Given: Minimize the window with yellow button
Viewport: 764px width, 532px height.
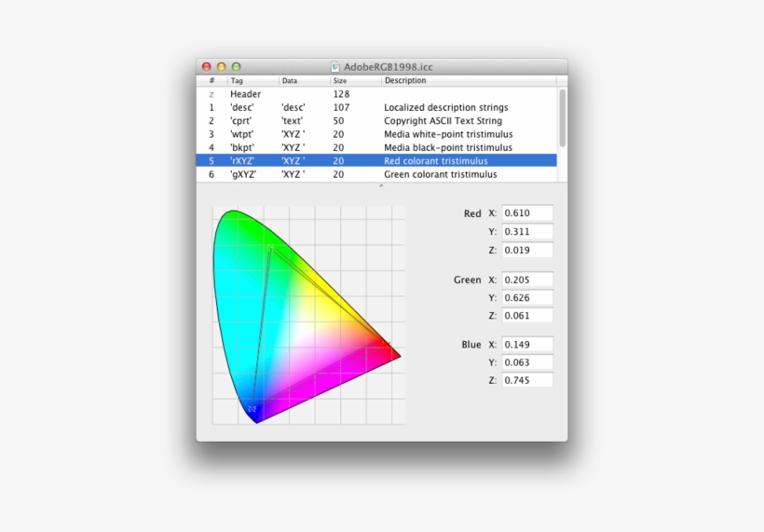Looking at the screenshot, I should [x=221, y=67].
